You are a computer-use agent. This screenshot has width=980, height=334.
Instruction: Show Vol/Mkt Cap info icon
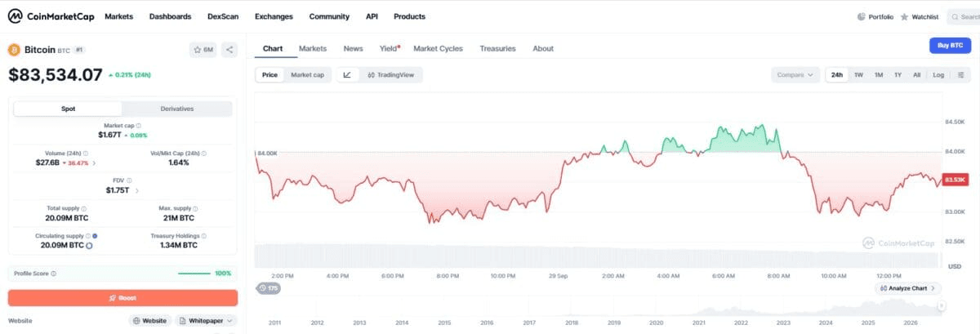point(204,153)
